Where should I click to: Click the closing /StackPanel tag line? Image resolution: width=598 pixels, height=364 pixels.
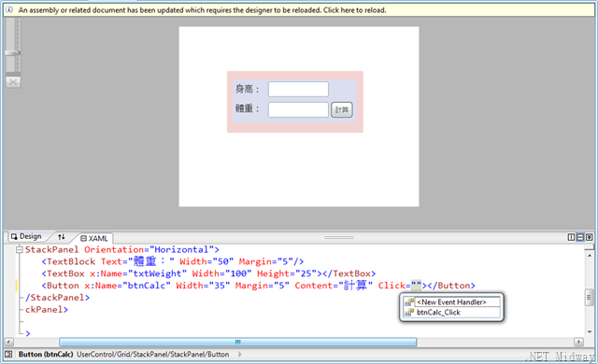[58, 298]
